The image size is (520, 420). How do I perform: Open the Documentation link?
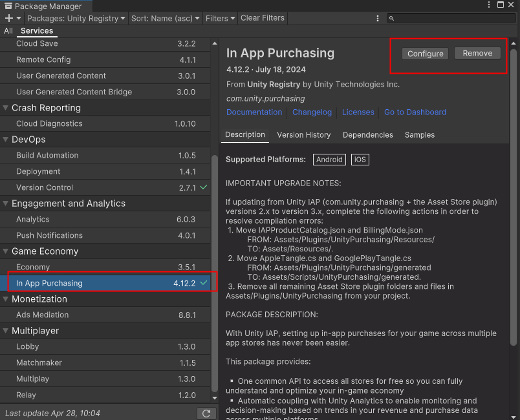tap(254, 112)
